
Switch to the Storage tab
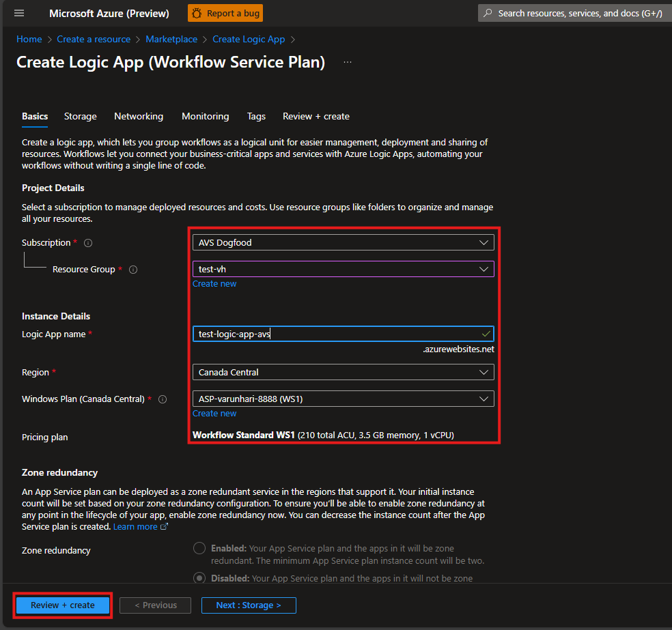81,117
